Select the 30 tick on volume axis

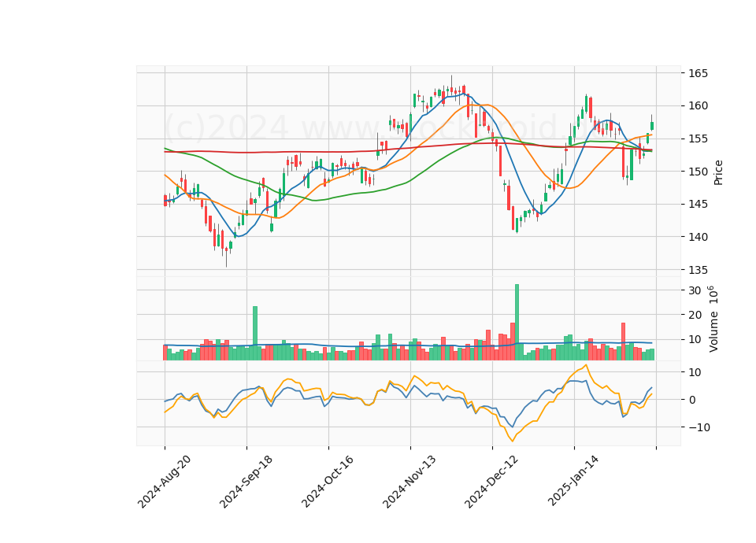[695, 290]
